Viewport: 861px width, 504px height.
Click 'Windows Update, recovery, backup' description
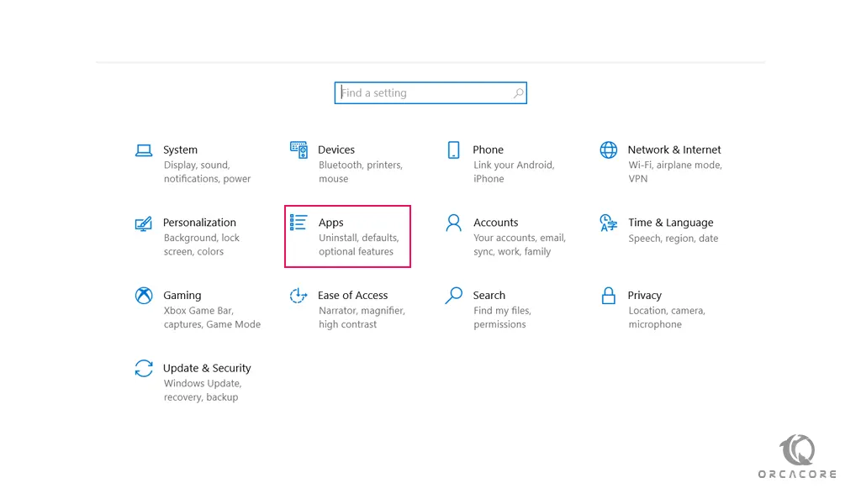[203, 391]
